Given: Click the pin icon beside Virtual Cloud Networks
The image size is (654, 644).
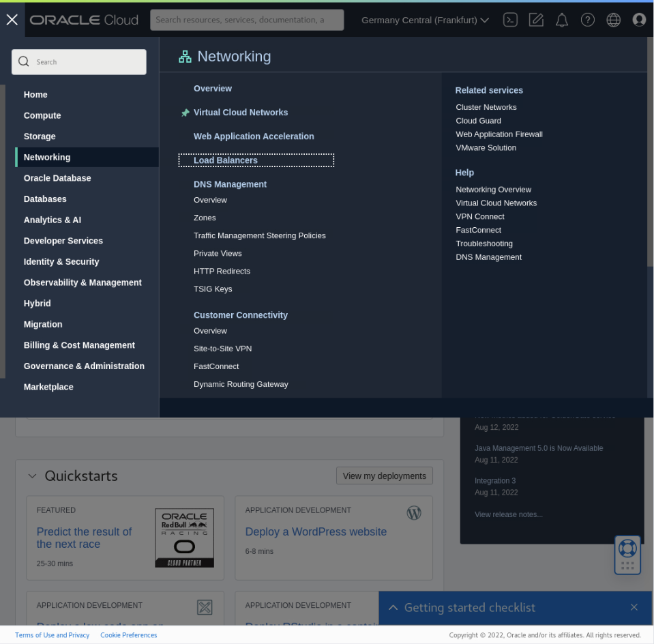Looking at the screenshot, I should pos(185,113).
